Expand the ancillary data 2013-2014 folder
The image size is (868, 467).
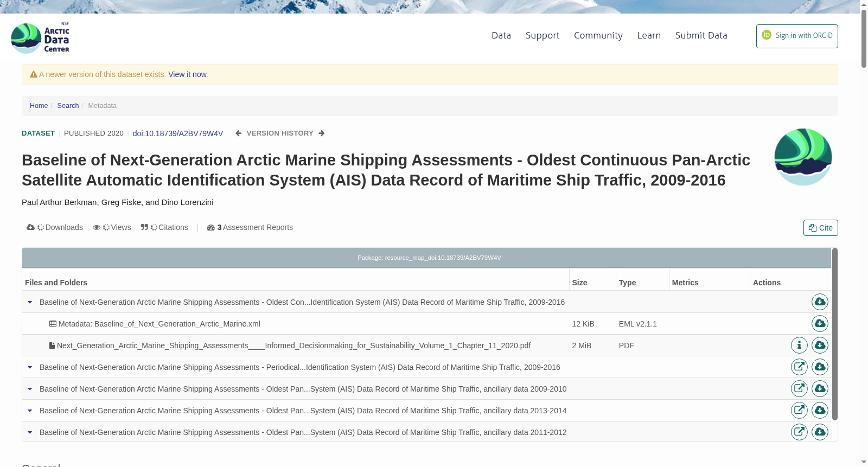tap(30, 411)
